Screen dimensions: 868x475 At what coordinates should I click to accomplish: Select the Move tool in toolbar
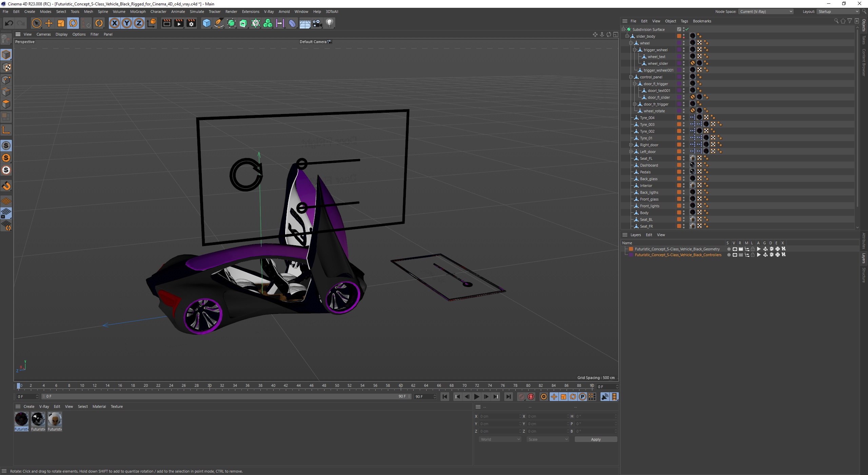coord(49,23)
